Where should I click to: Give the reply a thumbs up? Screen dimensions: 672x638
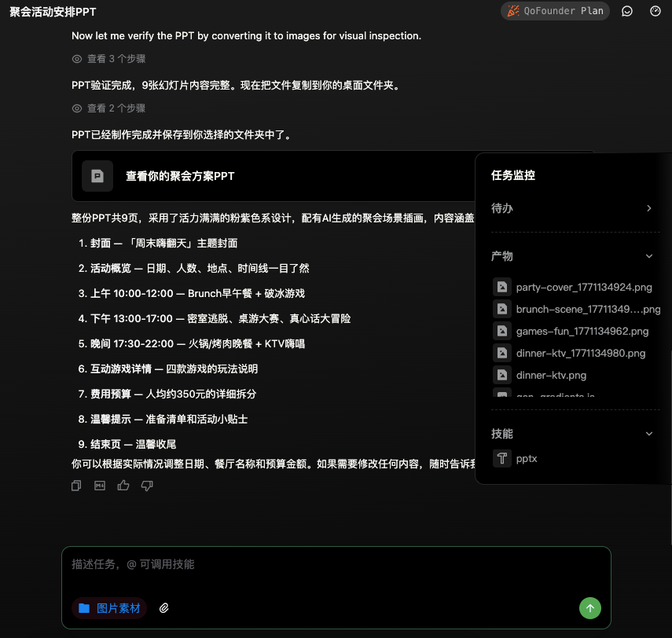pyautogui.click(x=123, y=486)
